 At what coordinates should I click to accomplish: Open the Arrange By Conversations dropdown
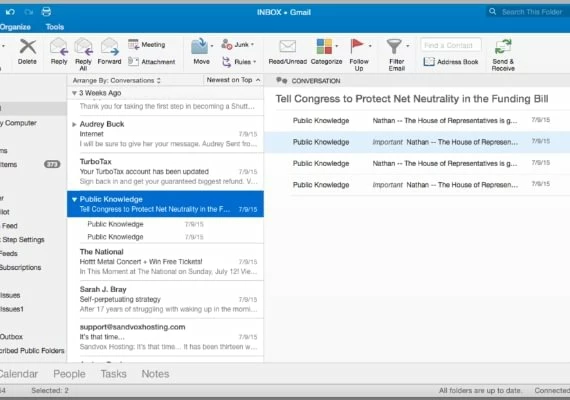[117, 80]
